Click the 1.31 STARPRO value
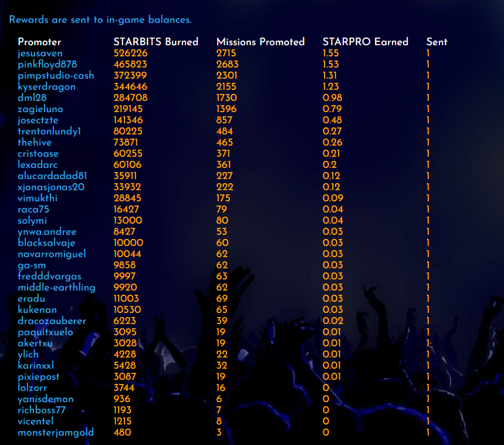 [x=330, y=76]
